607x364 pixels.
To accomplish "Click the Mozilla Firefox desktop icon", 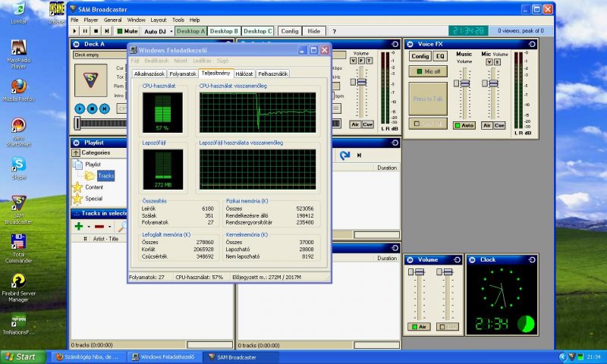I will 18,85.
